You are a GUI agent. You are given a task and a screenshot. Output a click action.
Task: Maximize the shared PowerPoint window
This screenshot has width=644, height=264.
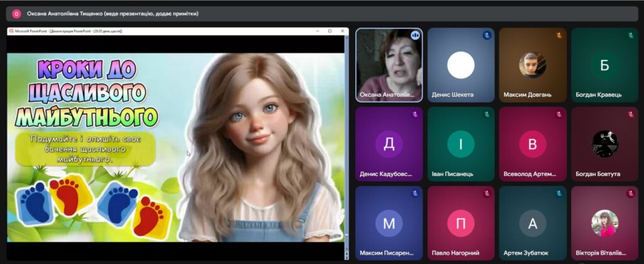330,31
